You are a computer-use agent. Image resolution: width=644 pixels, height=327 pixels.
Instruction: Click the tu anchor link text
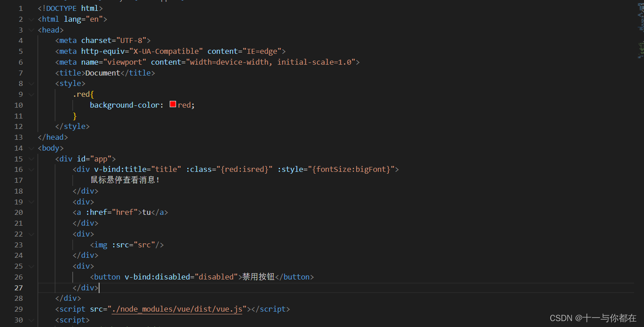[x=147, y=213]
